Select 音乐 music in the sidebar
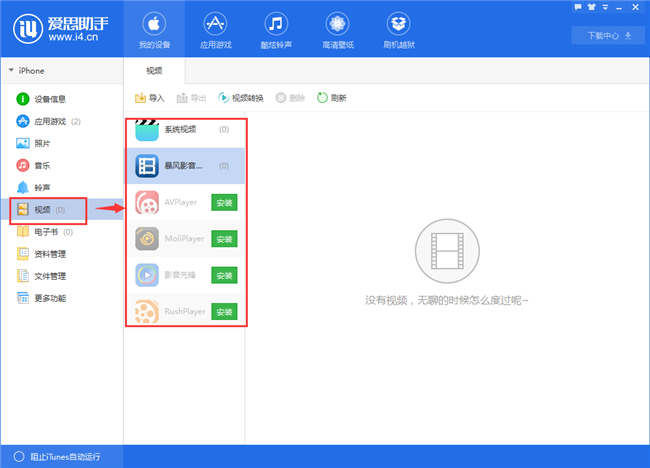This screenshot has height=468, width=650. [62, 165]
